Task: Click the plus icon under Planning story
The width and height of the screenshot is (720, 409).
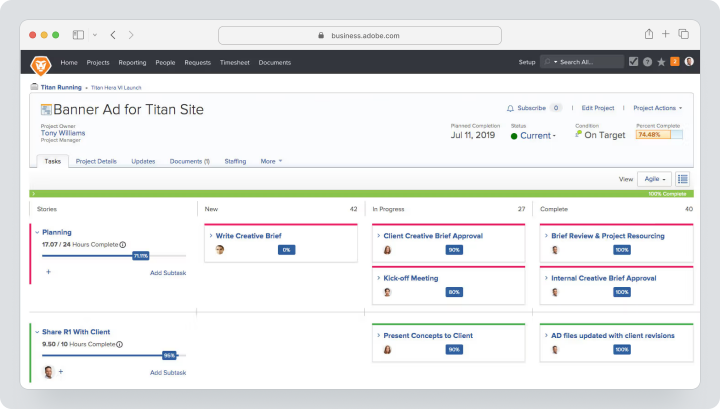Action: pyautogui.click(x=48, y=272)
